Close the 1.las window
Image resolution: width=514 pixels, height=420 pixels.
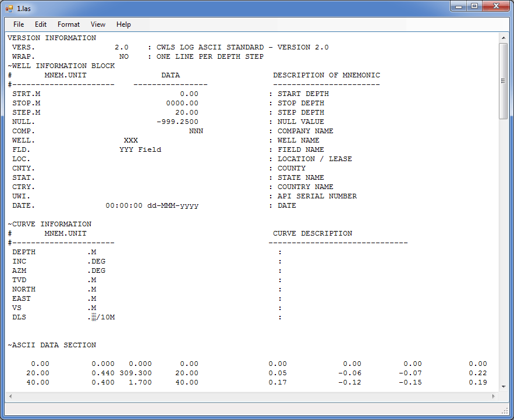pyautogui.click(x=495, y=6)
